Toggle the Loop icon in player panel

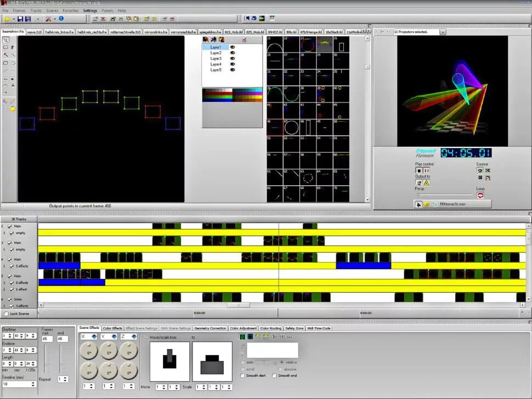tap(480, 195)
